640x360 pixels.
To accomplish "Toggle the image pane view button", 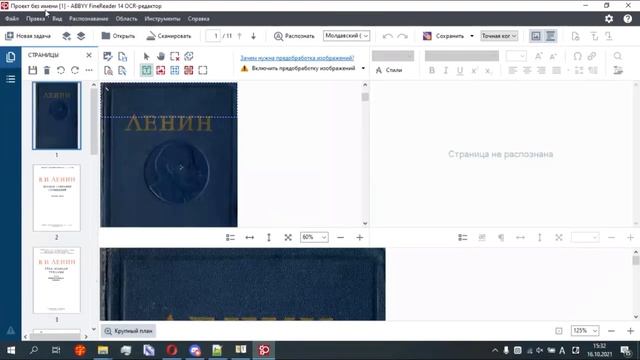I will tap(536, 36).
